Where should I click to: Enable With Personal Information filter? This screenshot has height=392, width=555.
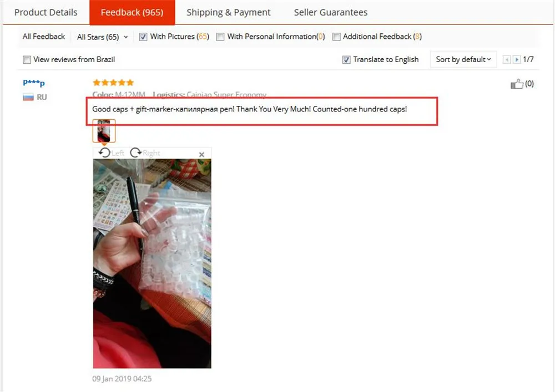coord(220,37)
